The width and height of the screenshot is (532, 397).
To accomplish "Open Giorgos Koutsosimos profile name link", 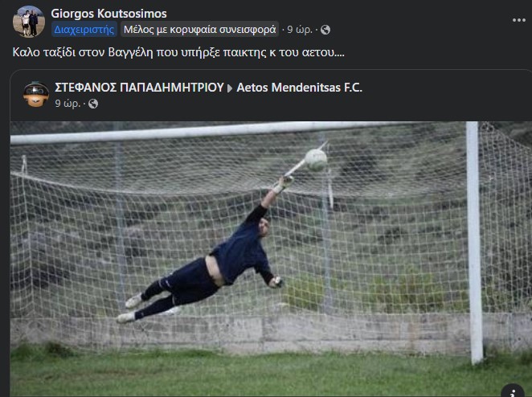I will coord(108,14).
